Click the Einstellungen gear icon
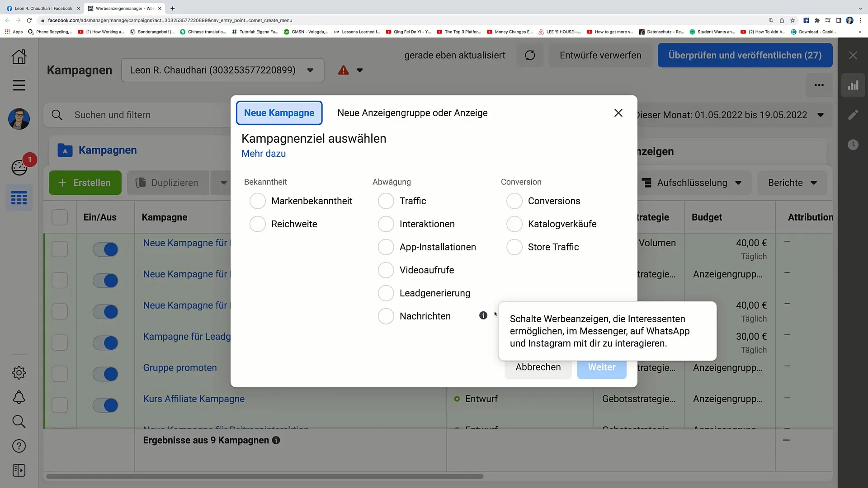 tap(19, 372)
